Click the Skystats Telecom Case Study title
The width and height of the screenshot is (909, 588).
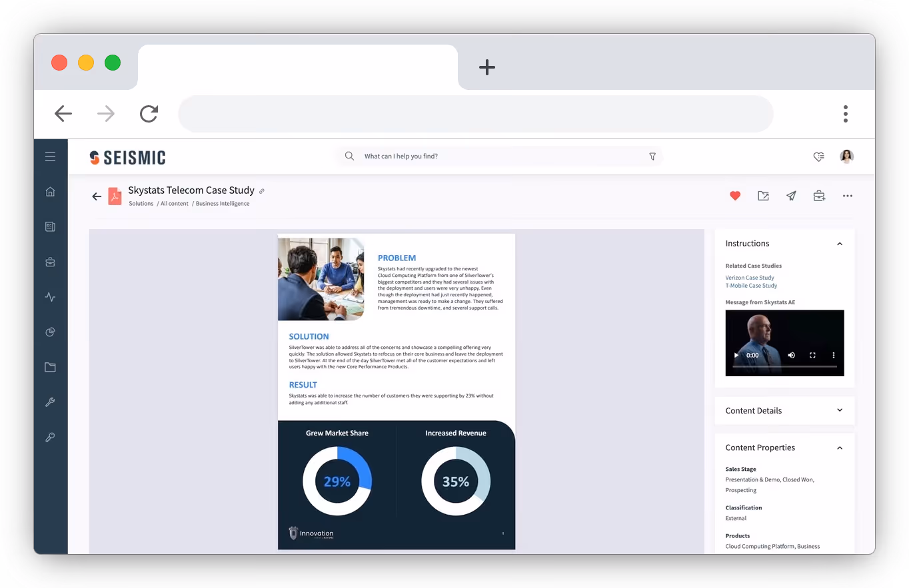tap(191, 190)
